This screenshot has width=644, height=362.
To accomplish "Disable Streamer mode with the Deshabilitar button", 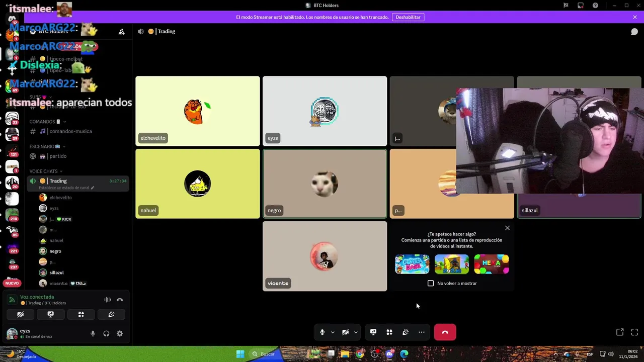I will [408, 17].
